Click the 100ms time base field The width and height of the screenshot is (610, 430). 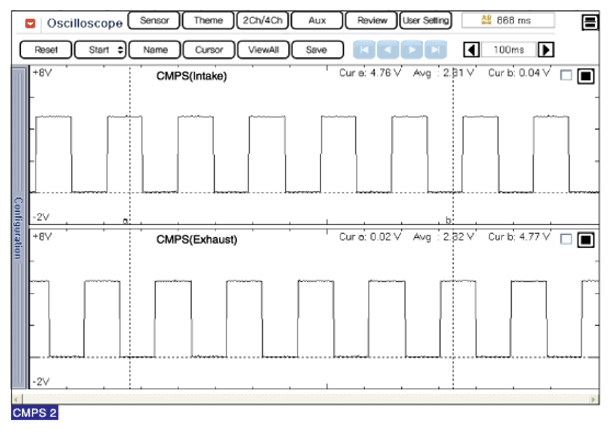(508, 48)
